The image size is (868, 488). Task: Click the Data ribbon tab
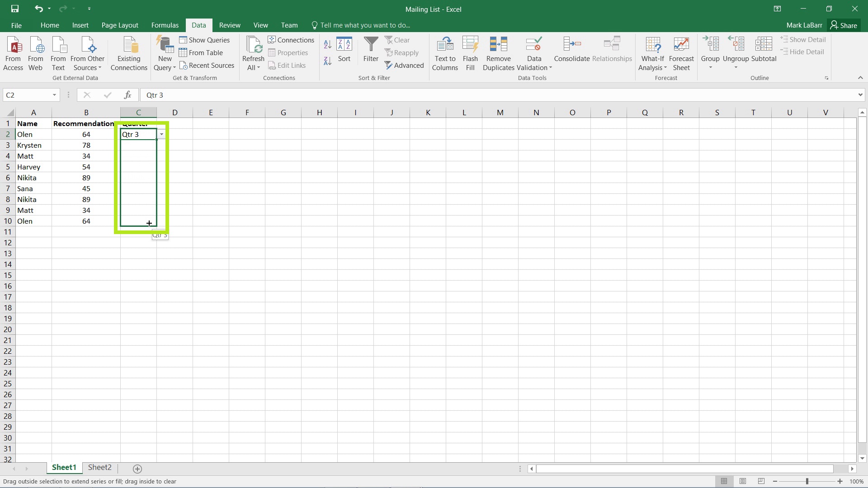tap(199, 25)
